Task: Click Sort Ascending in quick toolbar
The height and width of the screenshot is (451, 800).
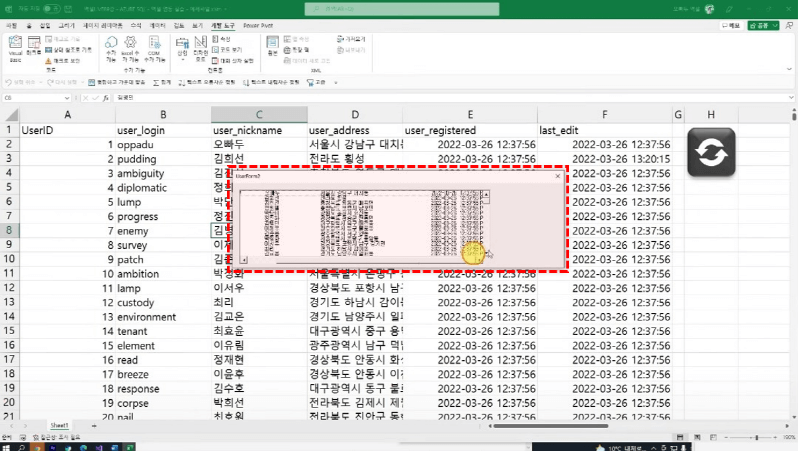Action: point(207,82)
